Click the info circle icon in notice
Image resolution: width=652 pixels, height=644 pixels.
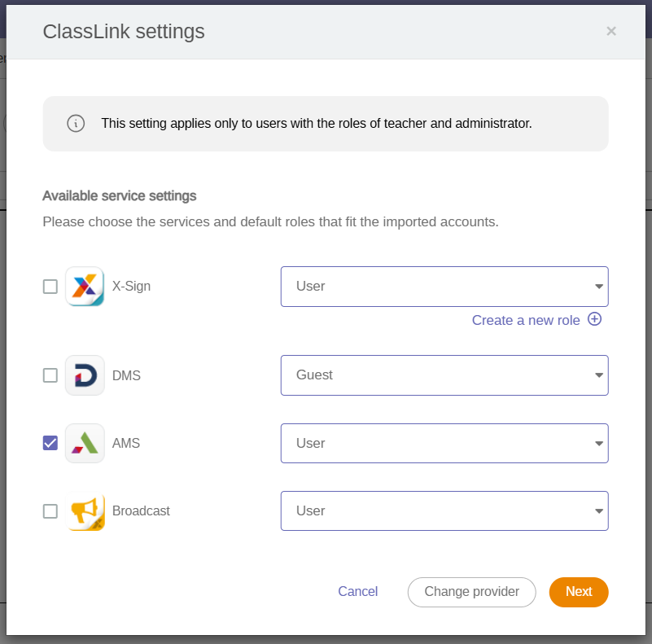click(x=76, y=124)
